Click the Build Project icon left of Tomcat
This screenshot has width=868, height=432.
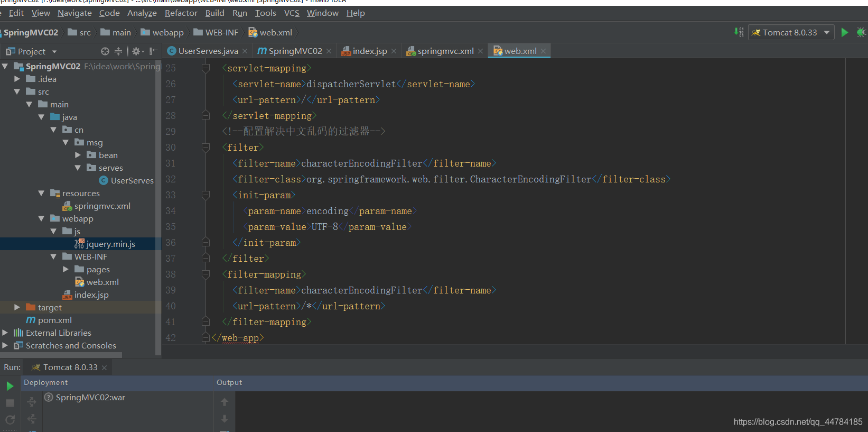[x=739, y=32]
